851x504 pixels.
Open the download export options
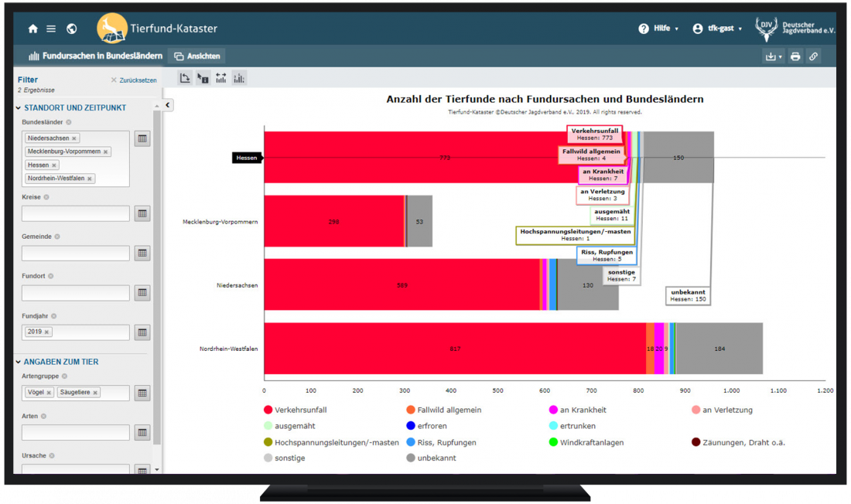(x=770, y=56)
